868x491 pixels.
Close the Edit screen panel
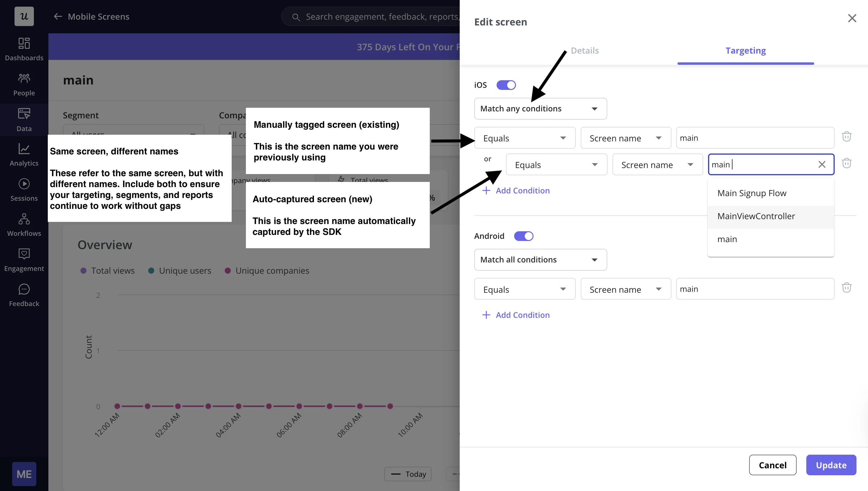tap(852, 18)
